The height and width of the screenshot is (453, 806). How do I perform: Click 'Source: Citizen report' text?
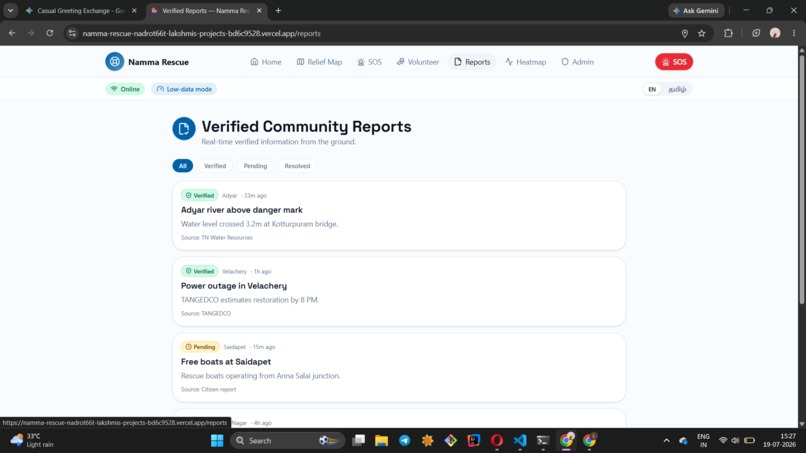point(208,389)
